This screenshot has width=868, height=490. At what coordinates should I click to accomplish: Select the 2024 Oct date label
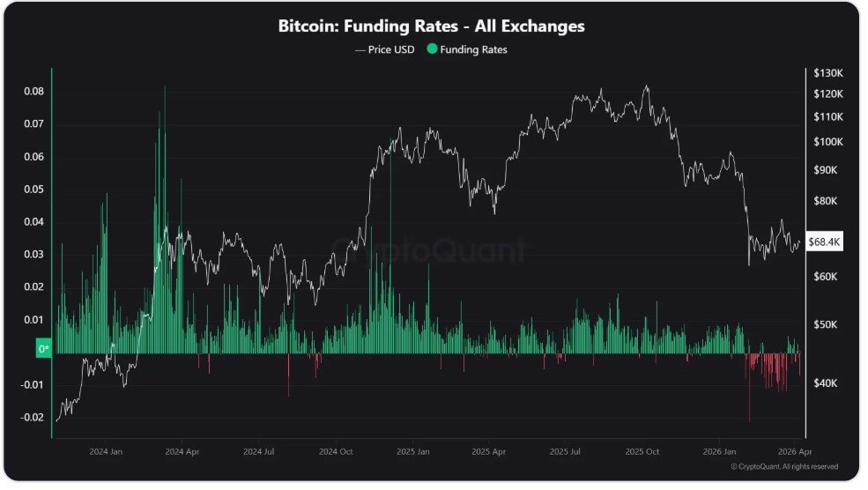[335, 450]
